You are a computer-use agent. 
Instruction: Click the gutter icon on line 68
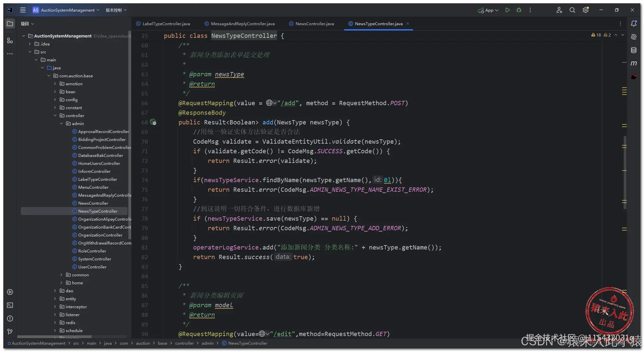point(153,122)
